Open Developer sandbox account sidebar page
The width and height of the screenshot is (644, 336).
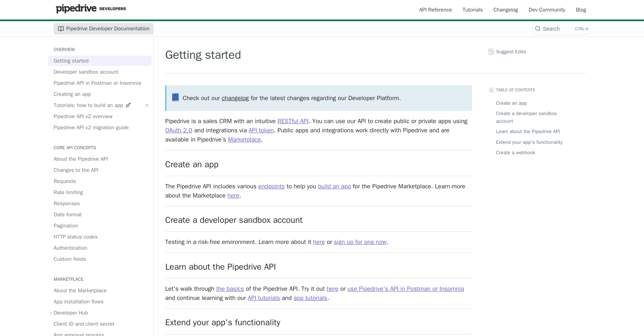[100, 72]
